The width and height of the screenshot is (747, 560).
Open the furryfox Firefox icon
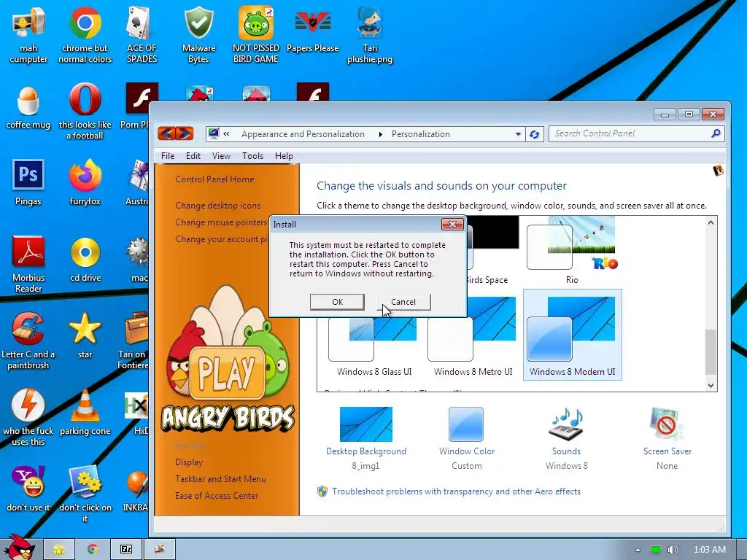85,183
